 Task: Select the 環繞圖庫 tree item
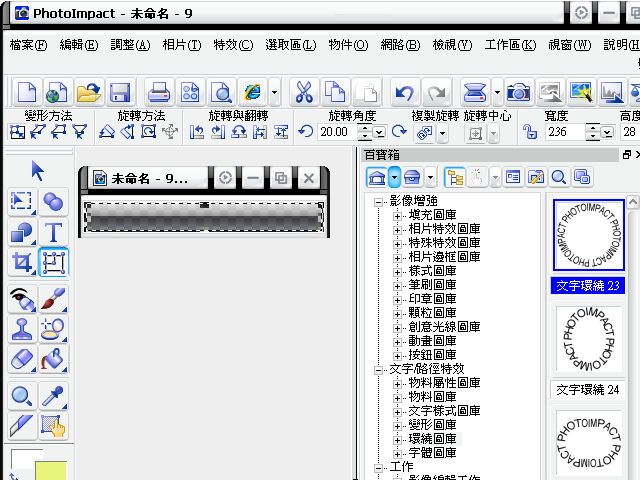click(432, 439)
